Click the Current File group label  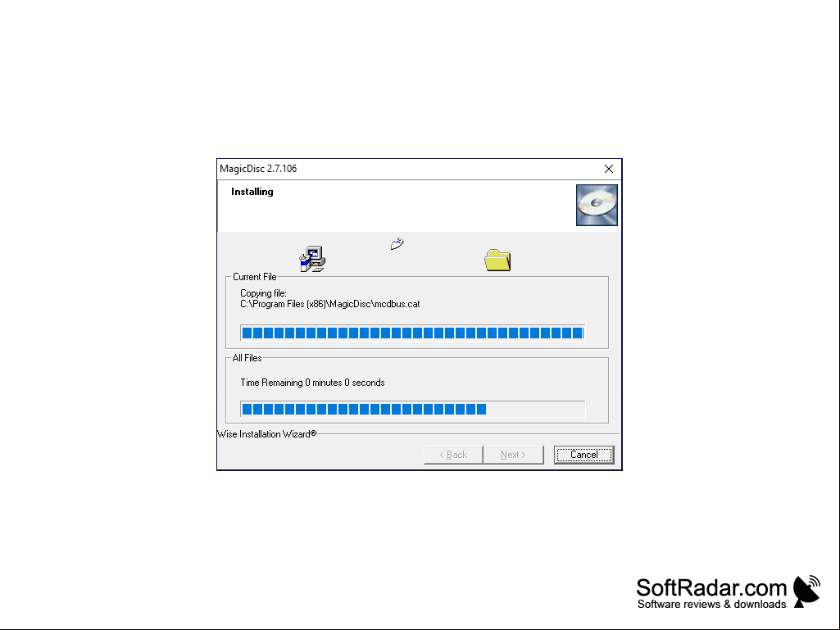click(x=255, y=277)
